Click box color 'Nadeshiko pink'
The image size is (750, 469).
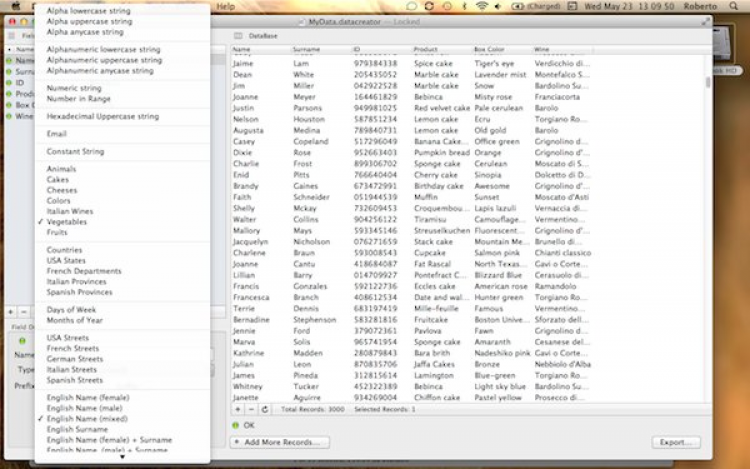click(x=502, y=353)
